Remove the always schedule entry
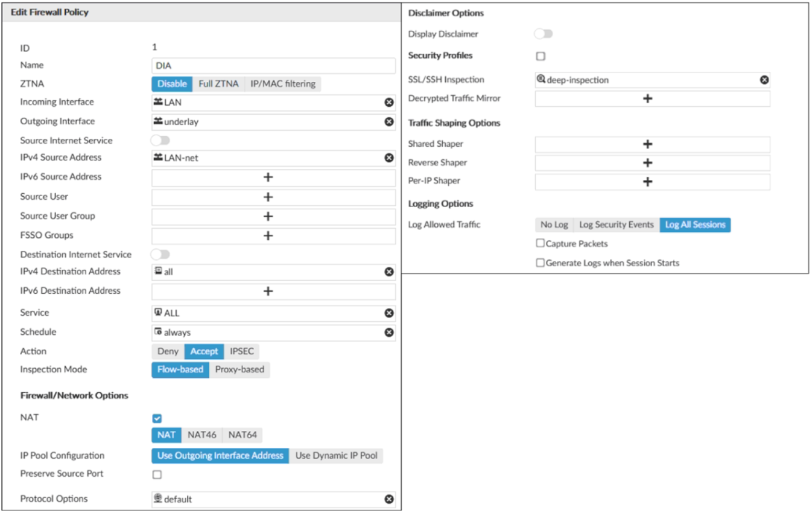This screenshot has width=812, height=513. coord(389,333)
